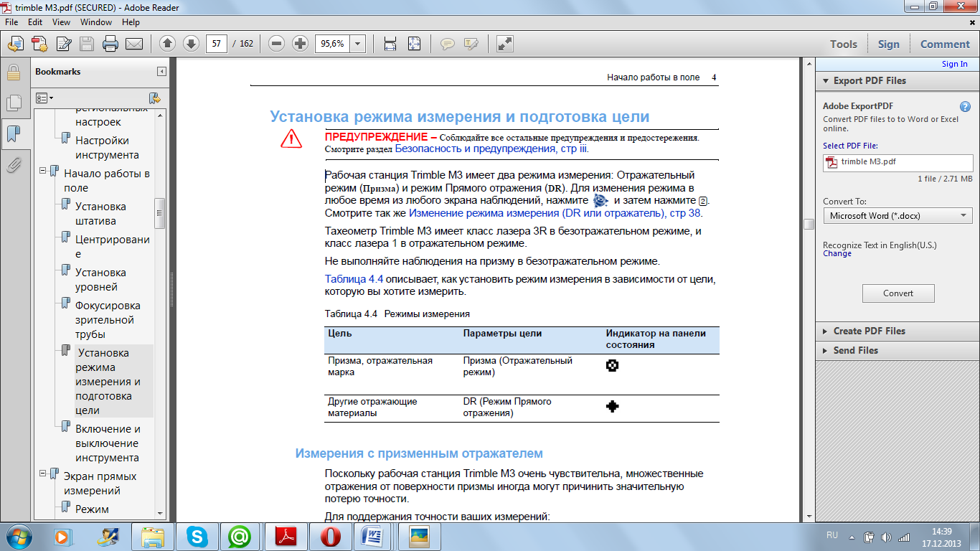Click the Create PDF online icon

(39, 44)
